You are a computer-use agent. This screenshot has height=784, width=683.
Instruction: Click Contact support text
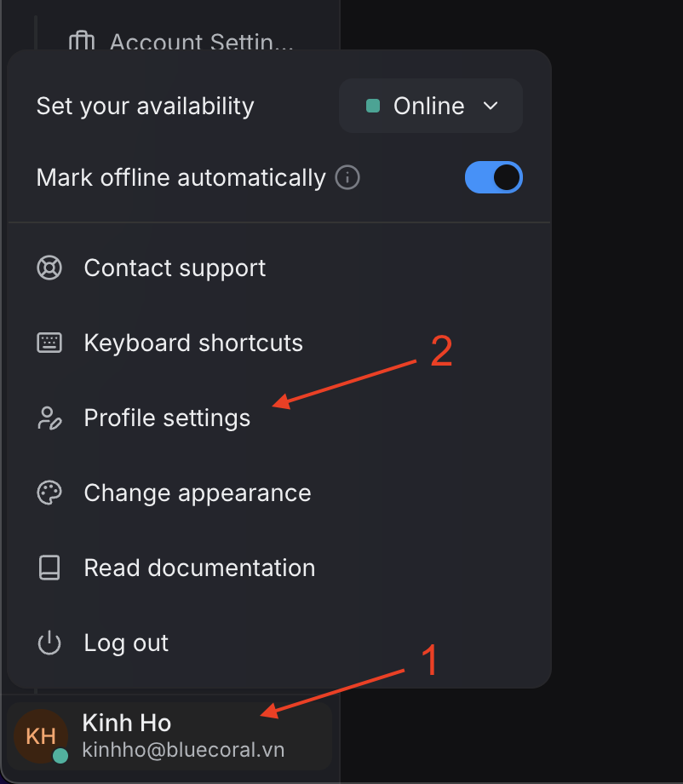click(175, 268)
